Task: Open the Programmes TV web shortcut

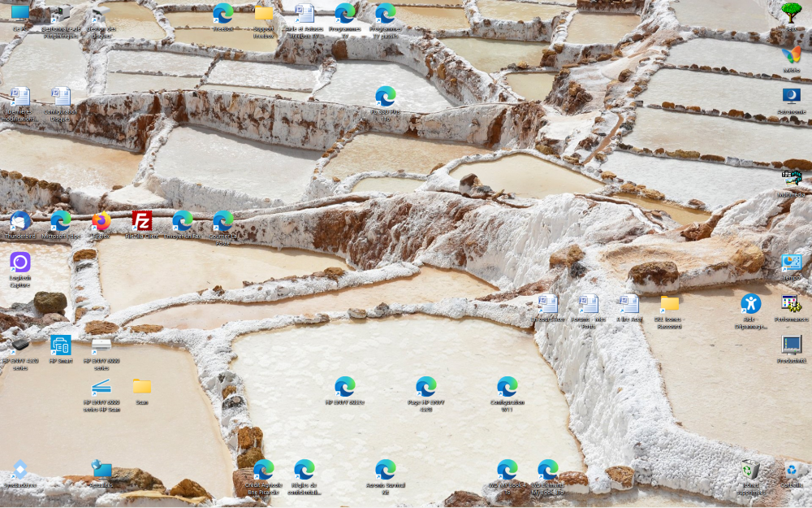Action: (x=345, y=13)
